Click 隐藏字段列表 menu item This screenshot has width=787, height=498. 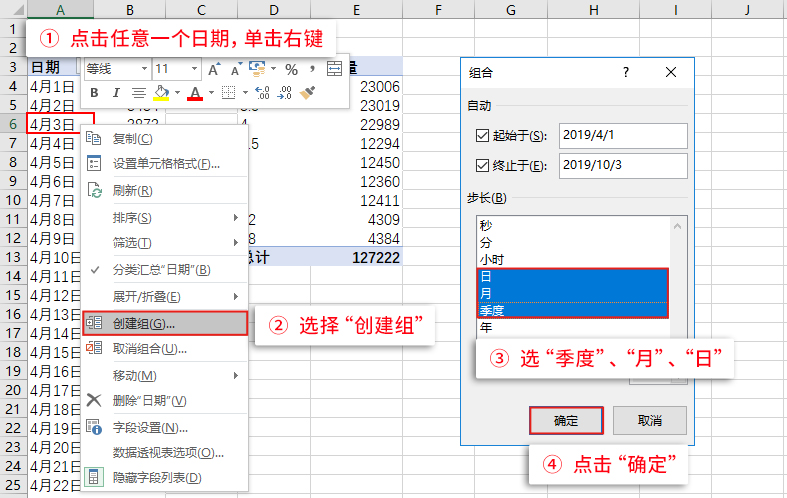pyautogui.click(x=165, y=477)
